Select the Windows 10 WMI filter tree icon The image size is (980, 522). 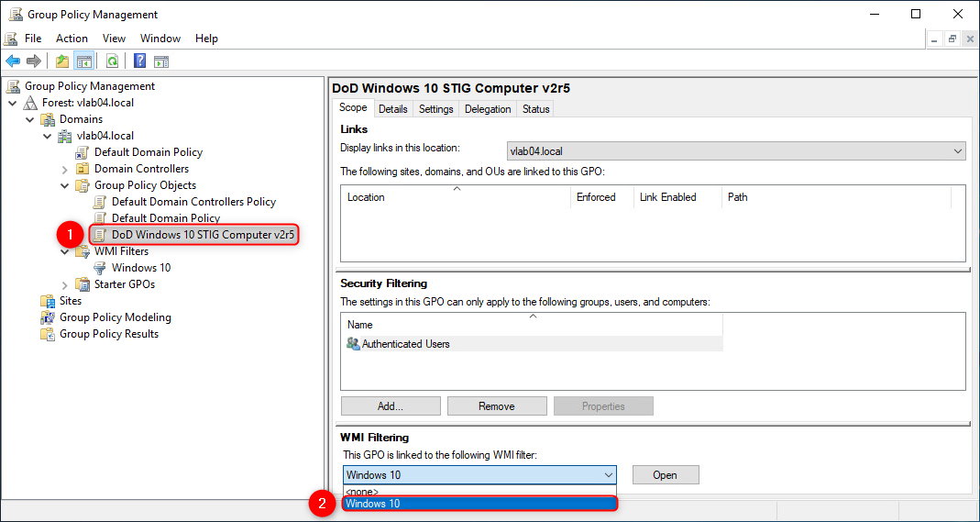pos(101,268)
